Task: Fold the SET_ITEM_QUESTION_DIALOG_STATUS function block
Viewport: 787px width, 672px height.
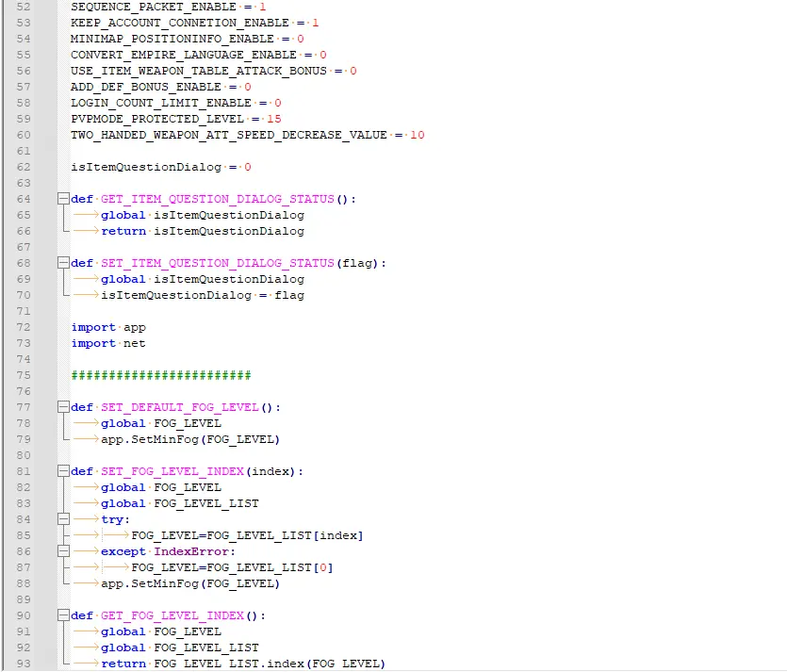Action: point(62,263)
